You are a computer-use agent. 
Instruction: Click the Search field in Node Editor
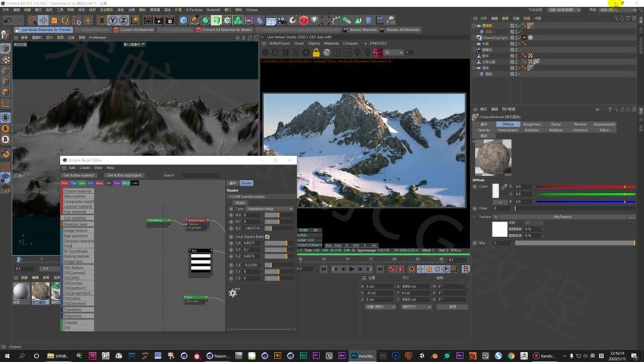pos(200,175)
